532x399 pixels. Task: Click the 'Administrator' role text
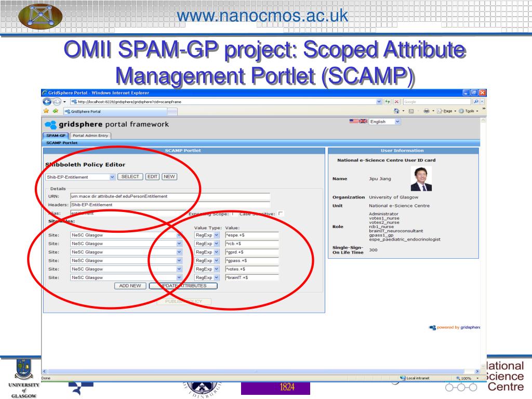pos(384,214)
